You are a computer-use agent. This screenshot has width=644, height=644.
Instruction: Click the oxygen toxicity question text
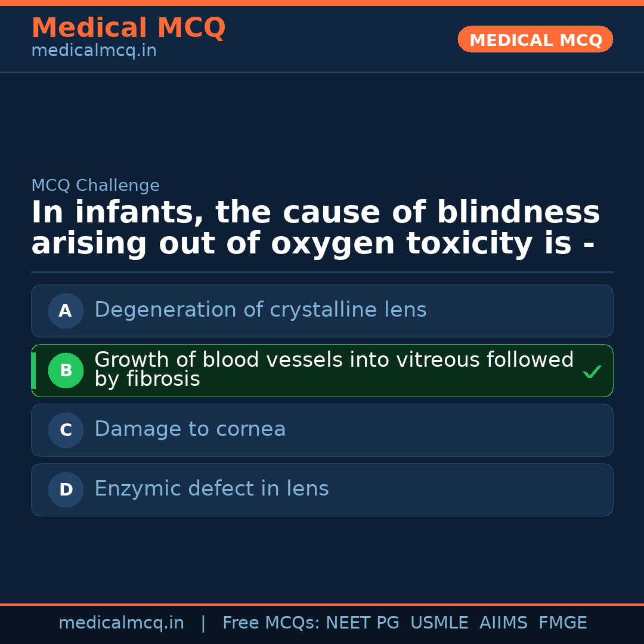tap(315, 228)
